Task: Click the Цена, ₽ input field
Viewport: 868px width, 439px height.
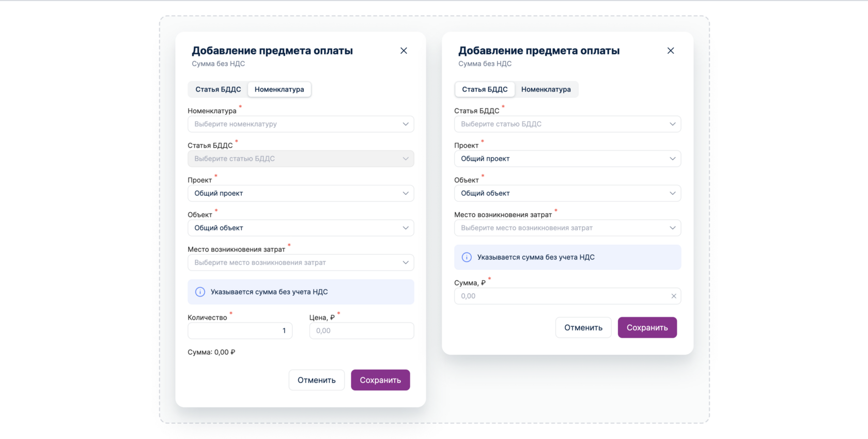Action: coord(361,331)
